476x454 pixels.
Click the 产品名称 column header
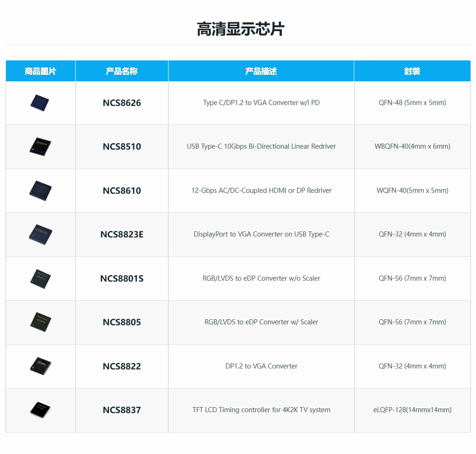[x=122, y=71]
